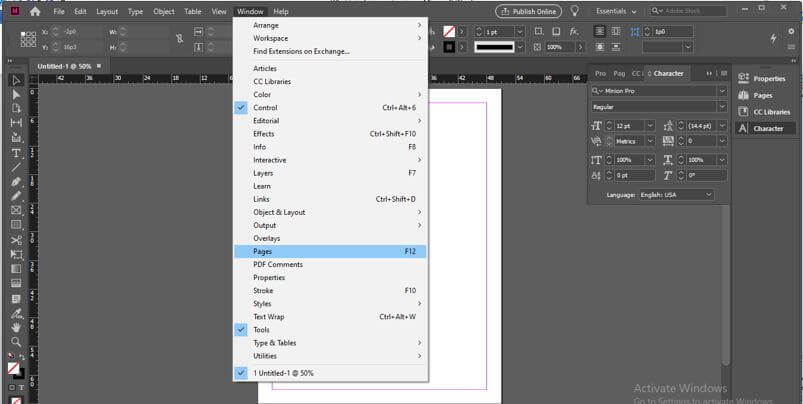The image size is (803, 404).
Task: Switch to the Pro panel tab
Action: coord(600,74)
